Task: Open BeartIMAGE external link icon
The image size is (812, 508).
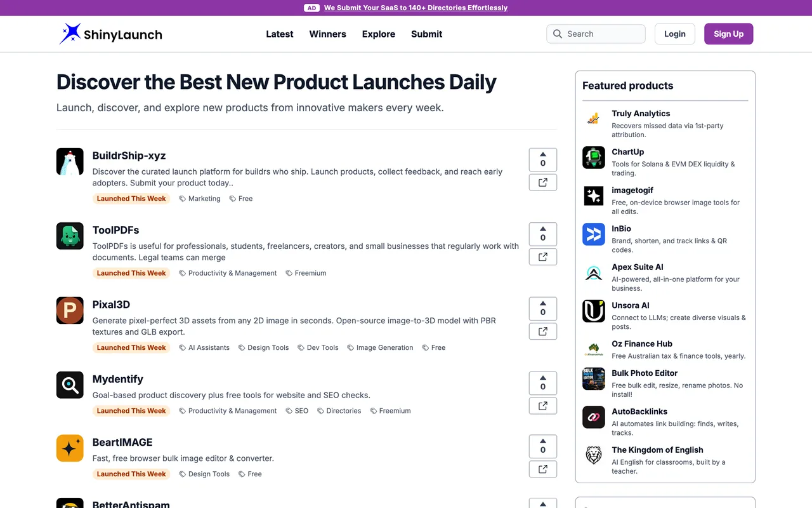Action: click(x=543, y=469)
